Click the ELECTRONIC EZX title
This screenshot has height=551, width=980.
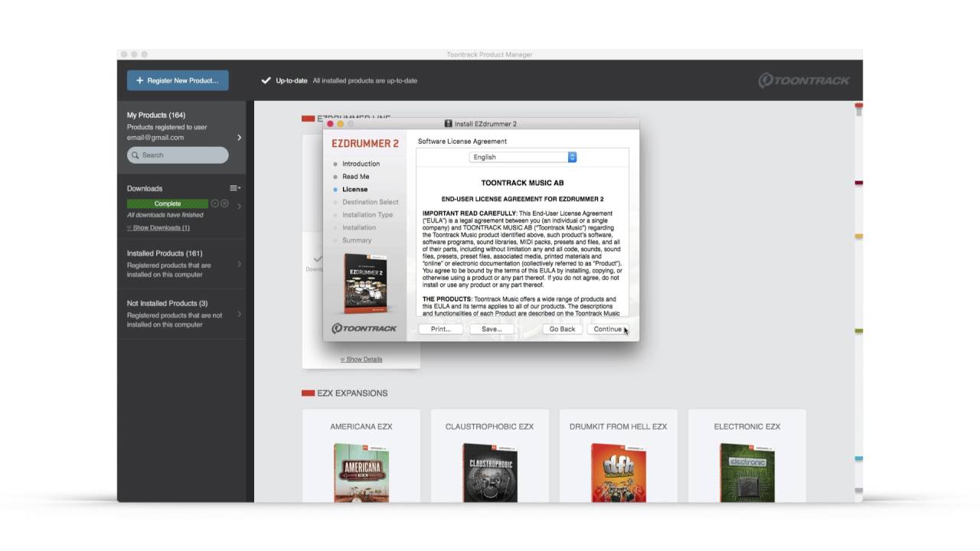(x=747, y=426)
